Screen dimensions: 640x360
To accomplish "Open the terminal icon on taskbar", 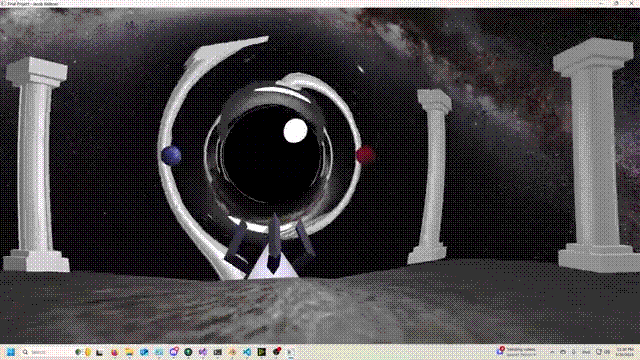I will pos(218,352).
